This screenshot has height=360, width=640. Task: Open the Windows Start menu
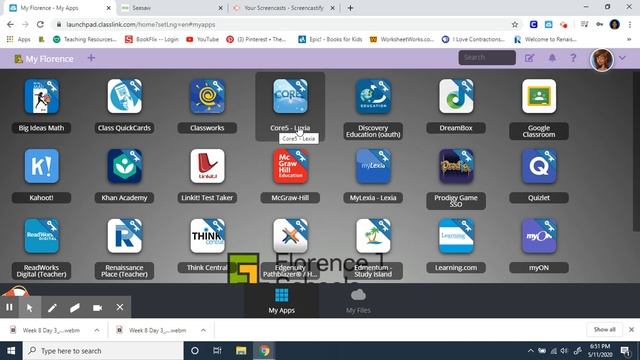coord(11,351)
